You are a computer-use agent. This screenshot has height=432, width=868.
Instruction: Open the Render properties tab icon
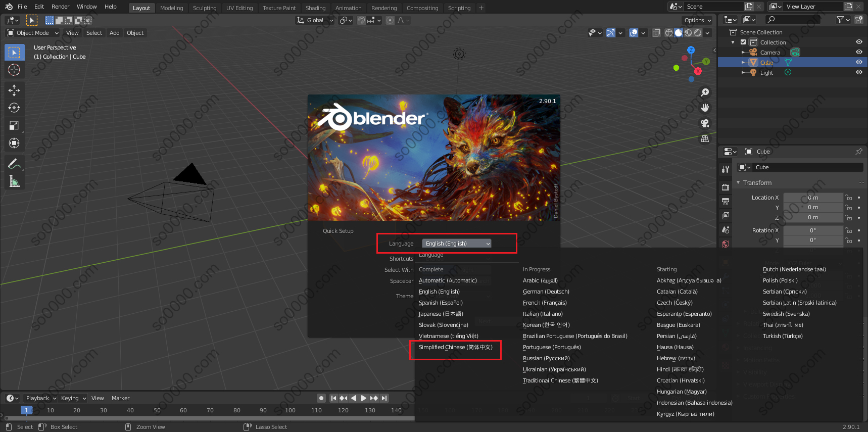[x=726, y=187]
